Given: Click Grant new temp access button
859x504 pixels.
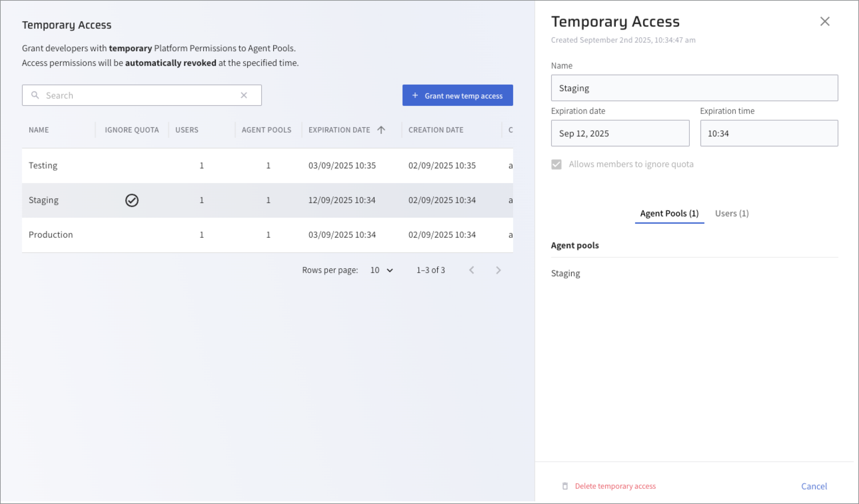Looking at the screenshot, I should pos(457,95).
